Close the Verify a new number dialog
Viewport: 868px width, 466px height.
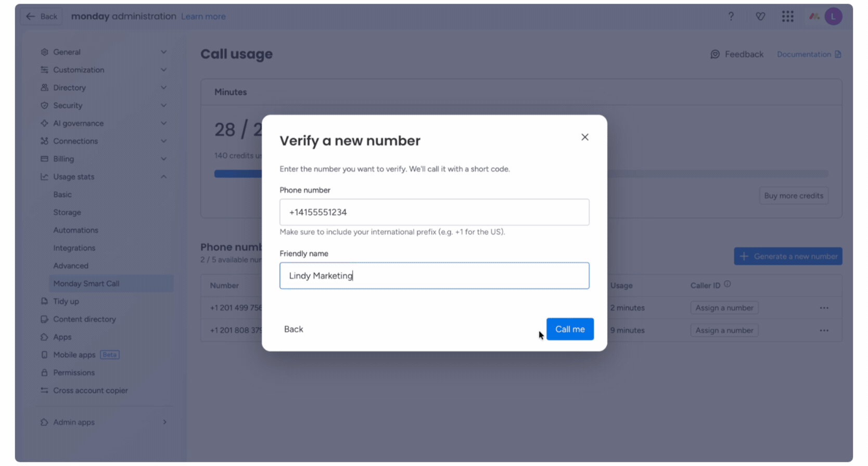click(x=585, y=137)
